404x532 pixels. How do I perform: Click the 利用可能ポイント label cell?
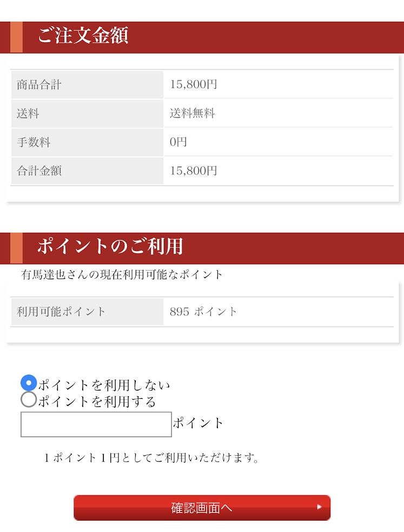tap(87, 312)
